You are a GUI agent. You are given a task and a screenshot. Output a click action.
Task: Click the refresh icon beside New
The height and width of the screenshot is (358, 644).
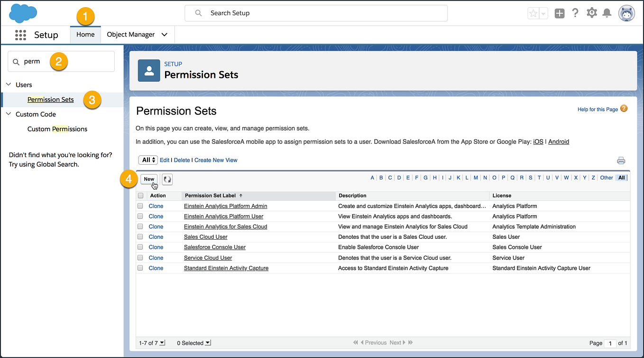(x=167, y=179)
